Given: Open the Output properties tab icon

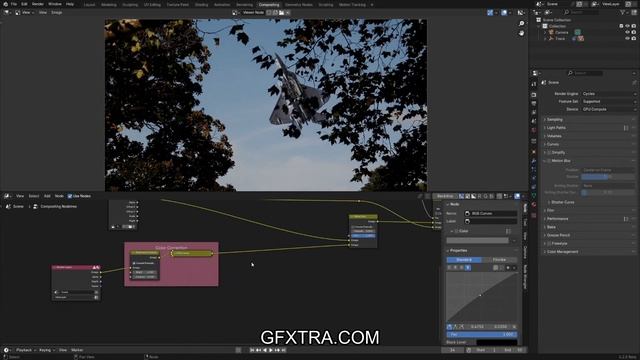Looking at the screenshot, I should pos(533,103).
